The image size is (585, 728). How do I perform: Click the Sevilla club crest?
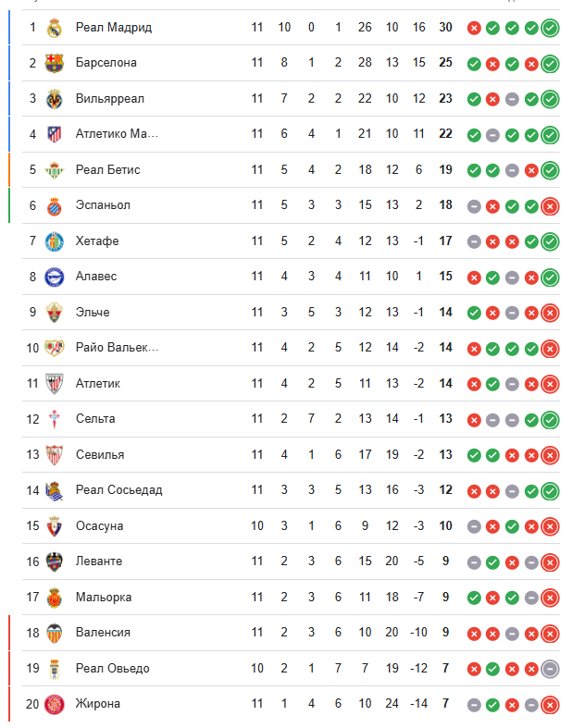53,455
